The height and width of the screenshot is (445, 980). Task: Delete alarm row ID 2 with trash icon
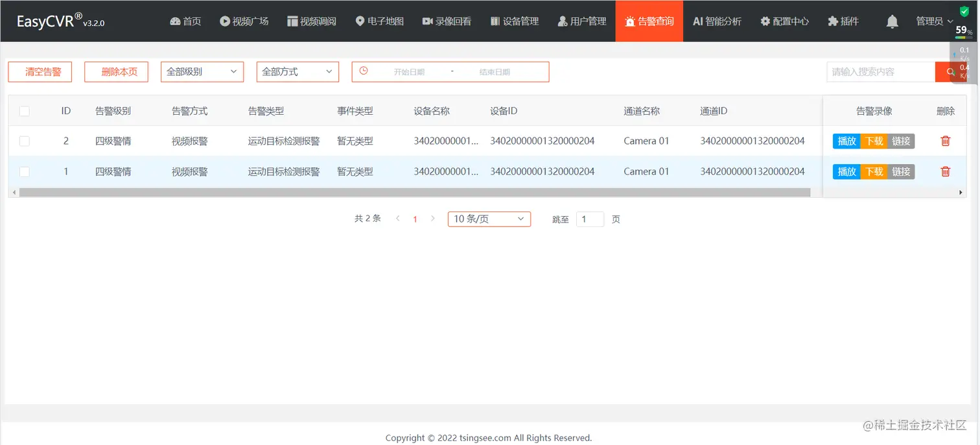tap(946, 141)
